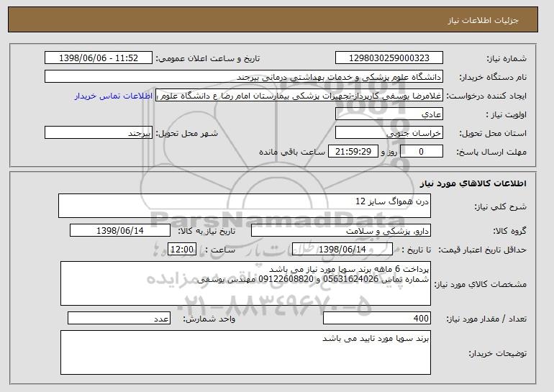The height and width of the screenshot is (392, 554).
Task: Click the phone number line with 05631624026
Action: click(x=313, y=279)
